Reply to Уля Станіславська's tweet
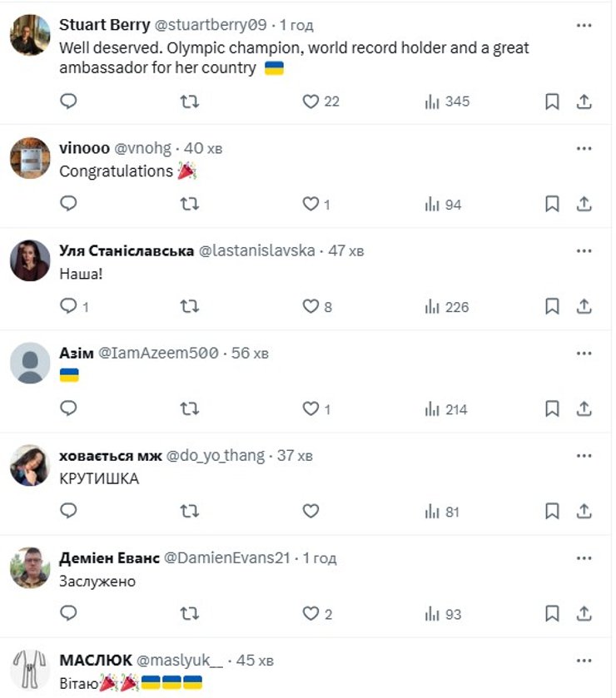 [x=69, y=306]
